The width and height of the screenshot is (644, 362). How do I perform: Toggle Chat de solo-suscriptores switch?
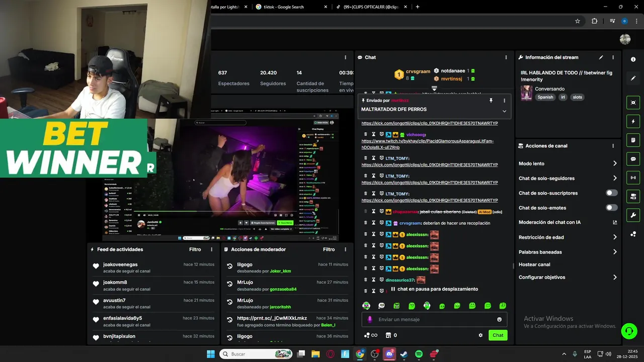(612, 193)
